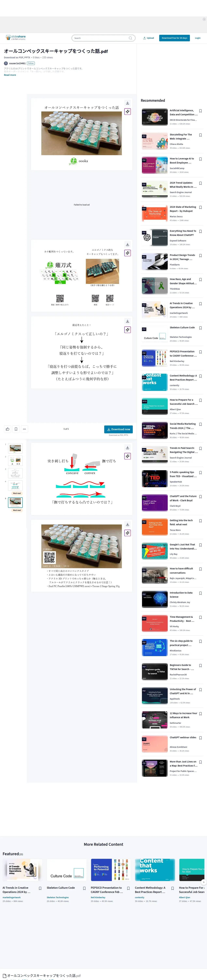
Task: Click the Upload button with arrow icon
Action: coord(148,38)
